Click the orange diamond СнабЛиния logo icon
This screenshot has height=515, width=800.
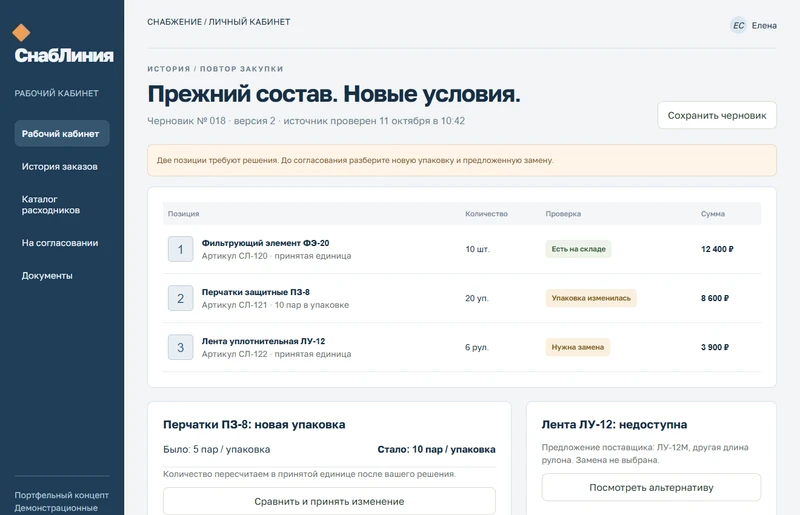pyautogui.click(x=21, y=33)
